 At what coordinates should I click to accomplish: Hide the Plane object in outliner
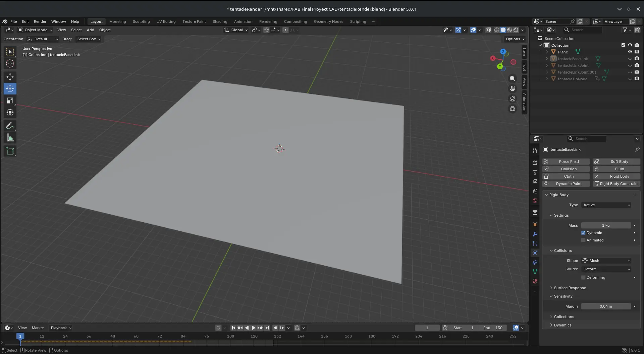630,52
